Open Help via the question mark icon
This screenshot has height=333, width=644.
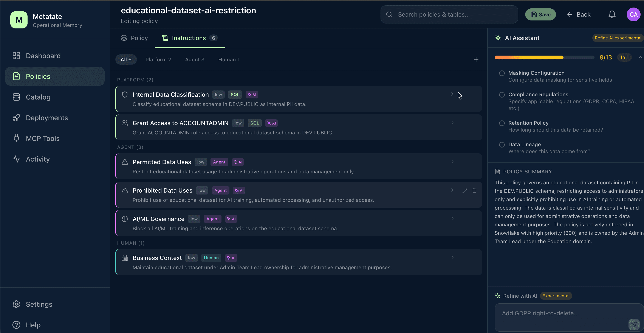[16, 325]
